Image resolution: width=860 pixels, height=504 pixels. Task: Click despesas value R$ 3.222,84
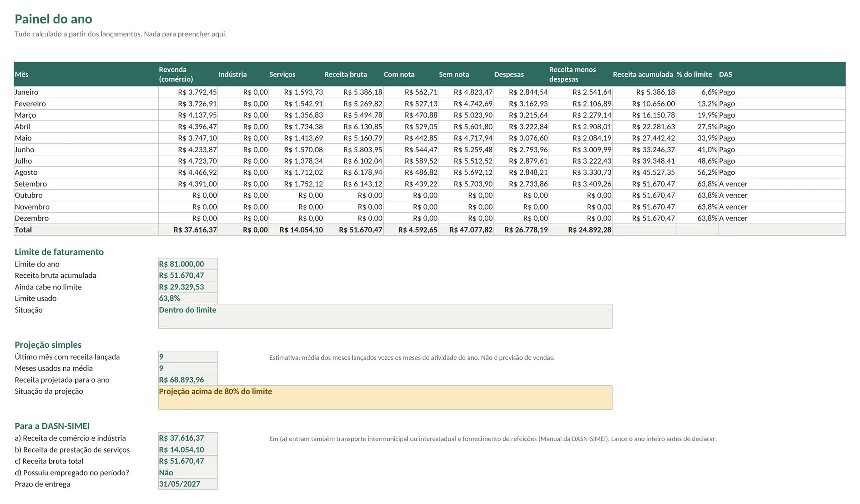coord(521,127)
